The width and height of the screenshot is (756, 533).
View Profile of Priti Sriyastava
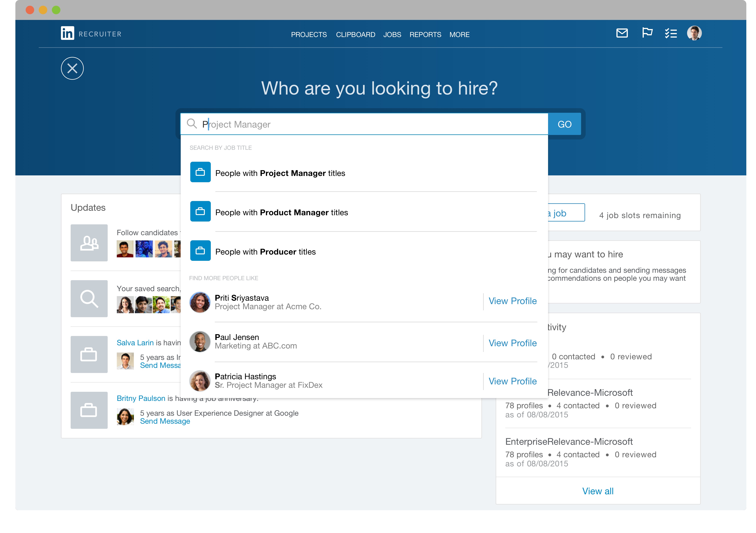click(513, 301)
